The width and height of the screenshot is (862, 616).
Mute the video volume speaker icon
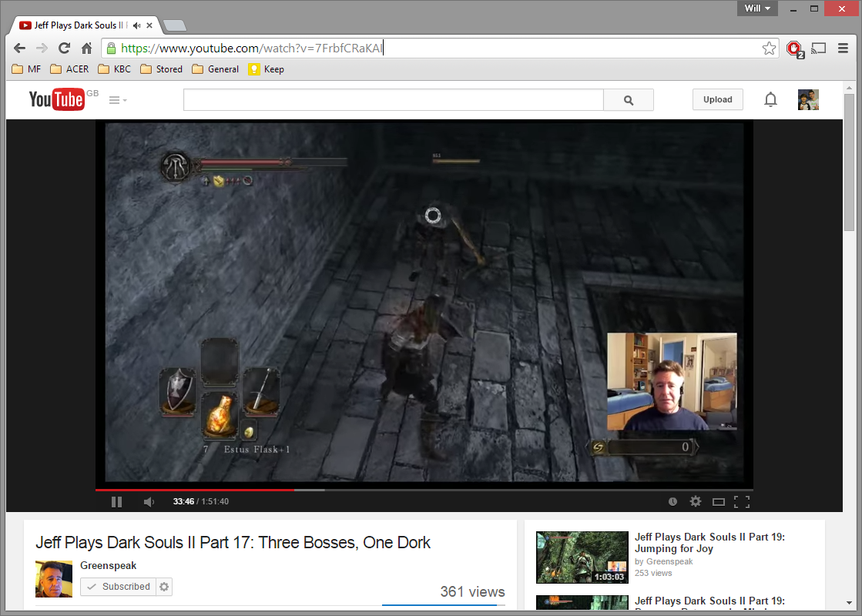click(149, 502)
